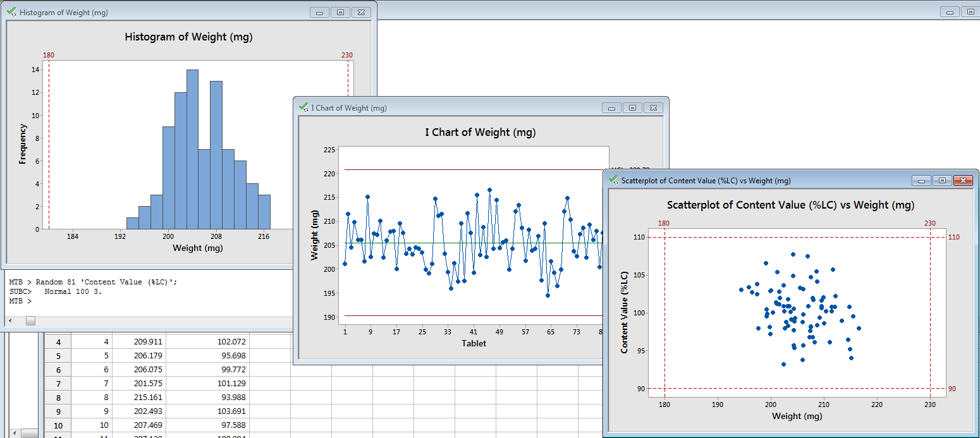Click the 180 reference label above scatterplot
Image resolution: width=980 pixels, height=438 pixels.
664,223
